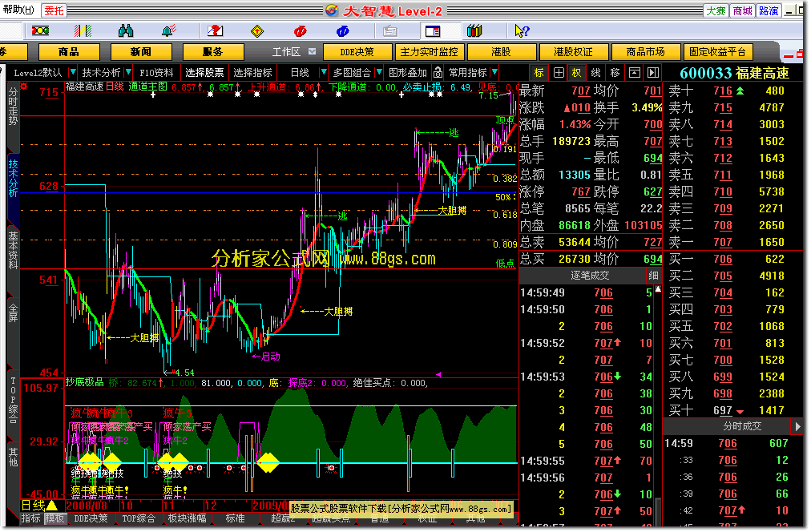The width and height of the screenshot is (811, 532).
Task: Click the 商城 link in title bar
Action: click(x=742, y=10)
